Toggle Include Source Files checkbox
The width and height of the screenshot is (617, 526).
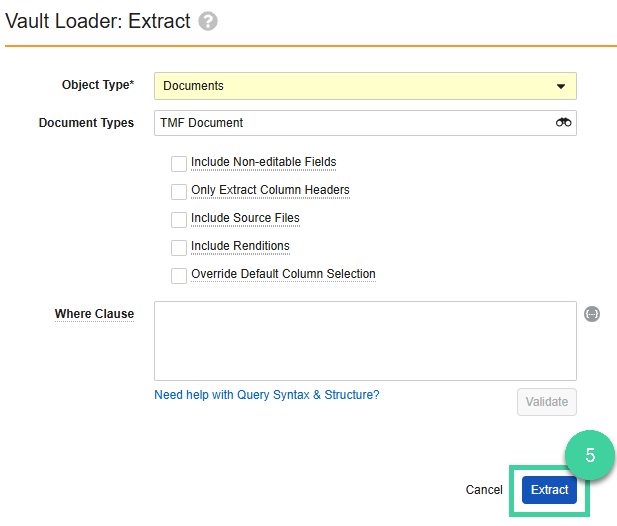[179, 220]
